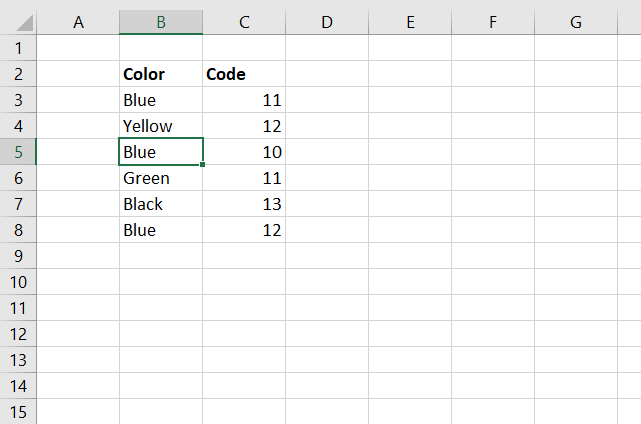This screenshot has width=641, height=424.
Task: Select column D header
Action: [327, 22]
